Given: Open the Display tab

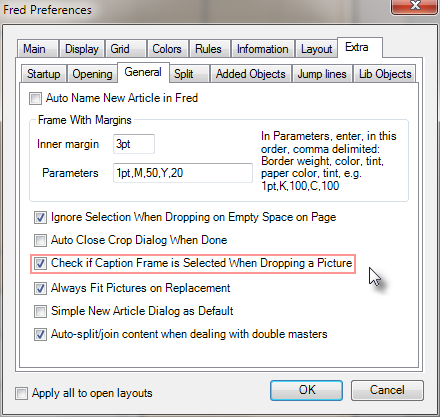Looking at the screenshot, I should (x=82, y=49).
